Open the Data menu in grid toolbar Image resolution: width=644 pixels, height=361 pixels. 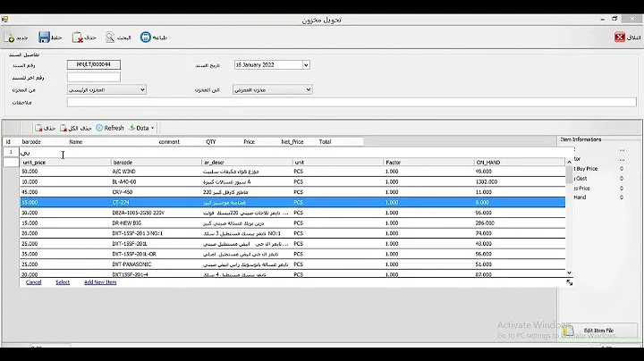(141, 128)
